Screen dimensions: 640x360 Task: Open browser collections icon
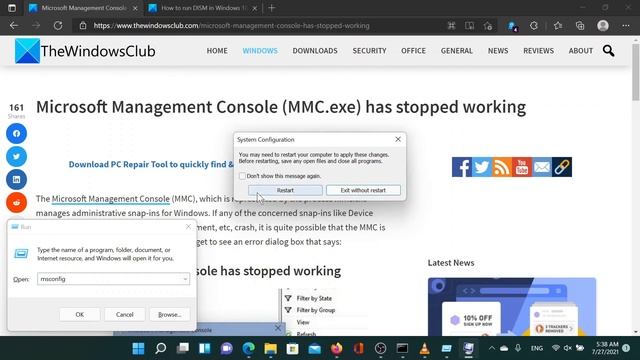(580, 25)
